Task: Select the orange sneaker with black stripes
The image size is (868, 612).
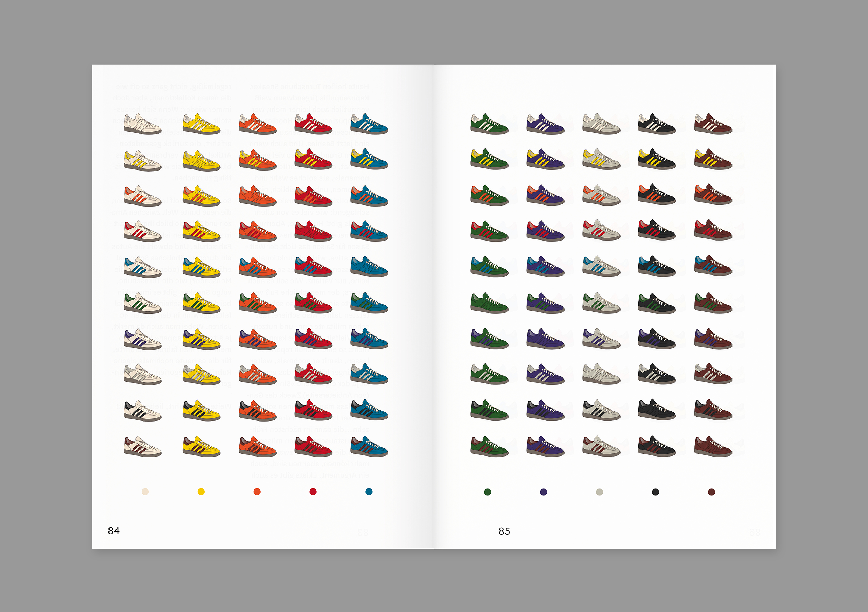Action: point(258,411)
